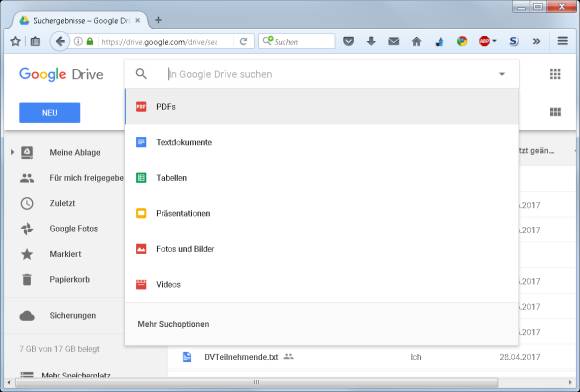Click the left scrollbar arrow
The height and width of the screenshot is (392, 580).
9,382
